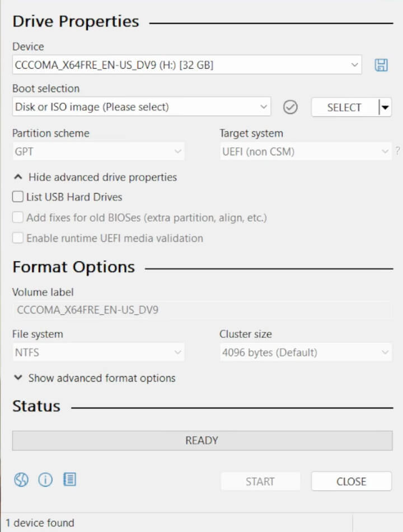Screen dimensions: 403x532
Task: Click the READY status progress bar
Action: coord(202,441)
